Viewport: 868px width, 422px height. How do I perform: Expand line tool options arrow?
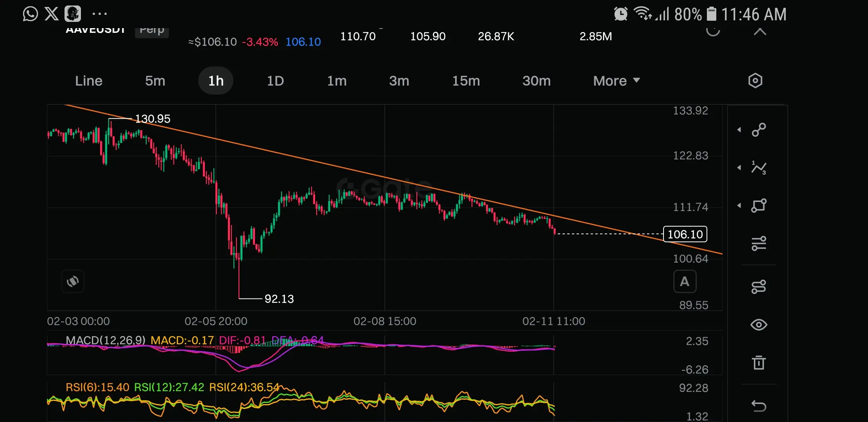point(739,130)
